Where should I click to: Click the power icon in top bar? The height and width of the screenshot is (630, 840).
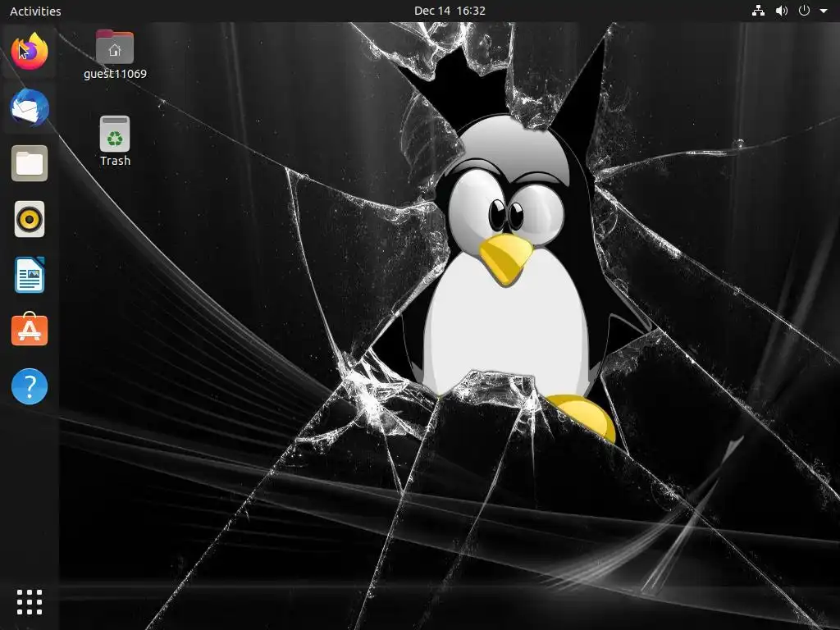(804, 11)
